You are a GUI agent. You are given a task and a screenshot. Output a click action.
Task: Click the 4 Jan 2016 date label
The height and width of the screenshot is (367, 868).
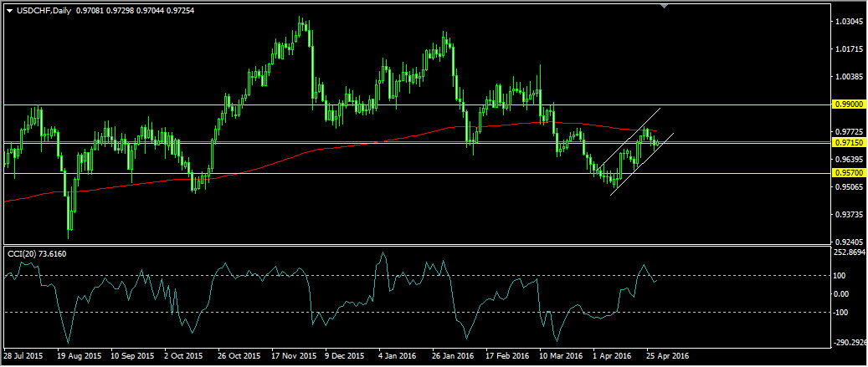pyautogui.click(x=398, y=356)
